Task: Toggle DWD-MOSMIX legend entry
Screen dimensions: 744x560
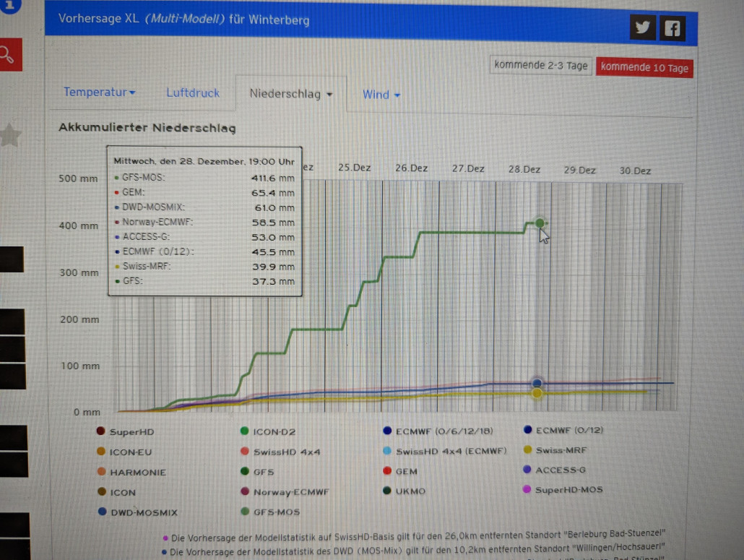Action: 142,512
